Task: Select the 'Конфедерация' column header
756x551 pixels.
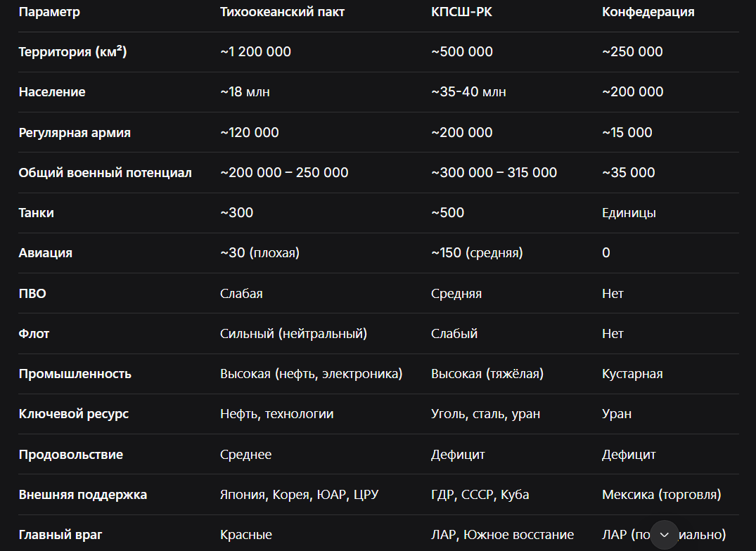Action: tap(648, 12)
